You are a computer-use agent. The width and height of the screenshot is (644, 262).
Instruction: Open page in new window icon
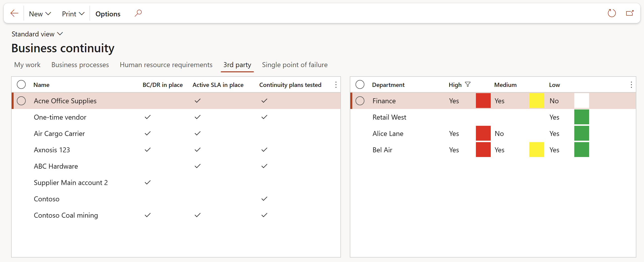click(629, 13)
